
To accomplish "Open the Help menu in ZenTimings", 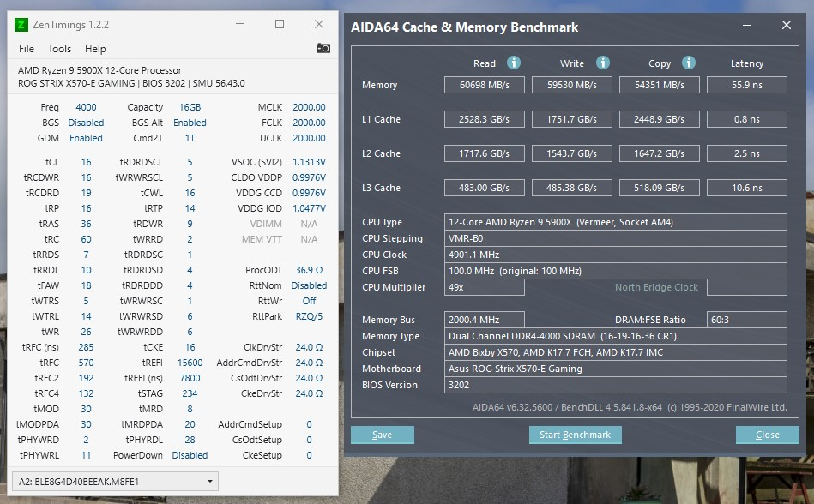I will pyautogui.click(x=95, y=49).
